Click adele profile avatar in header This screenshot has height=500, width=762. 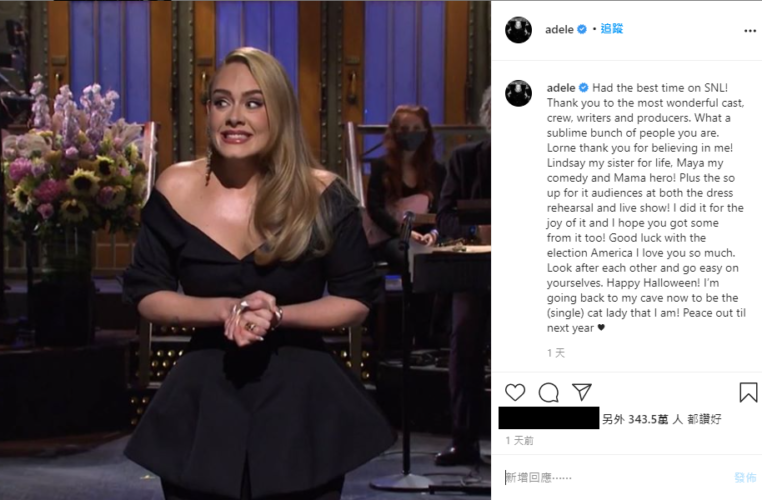(x=519, y=30)
